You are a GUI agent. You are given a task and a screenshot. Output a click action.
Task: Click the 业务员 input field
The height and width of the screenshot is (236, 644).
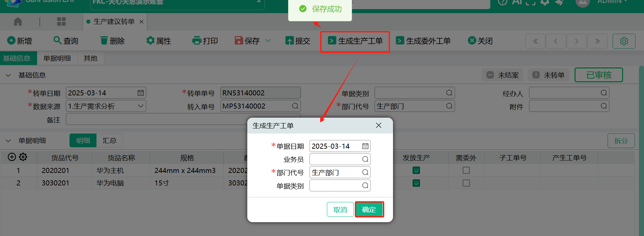336,159
